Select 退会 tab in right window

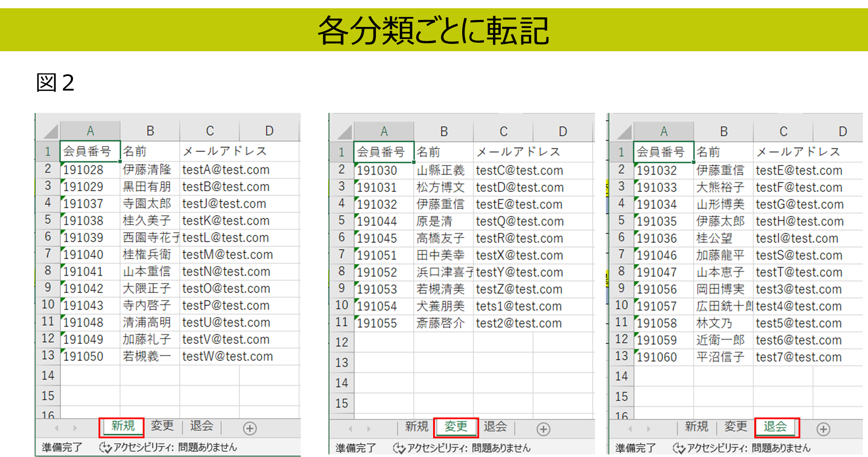[775, 427]
